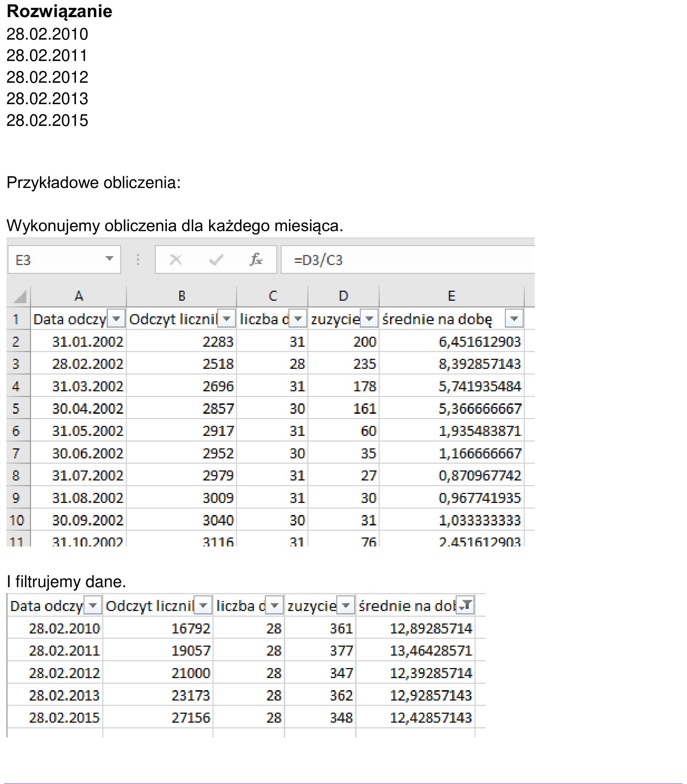The image size is (687, 784).
Task: Open filter dropdown for Data odczytu column in spreadsheet
Action: coord(116,319)
